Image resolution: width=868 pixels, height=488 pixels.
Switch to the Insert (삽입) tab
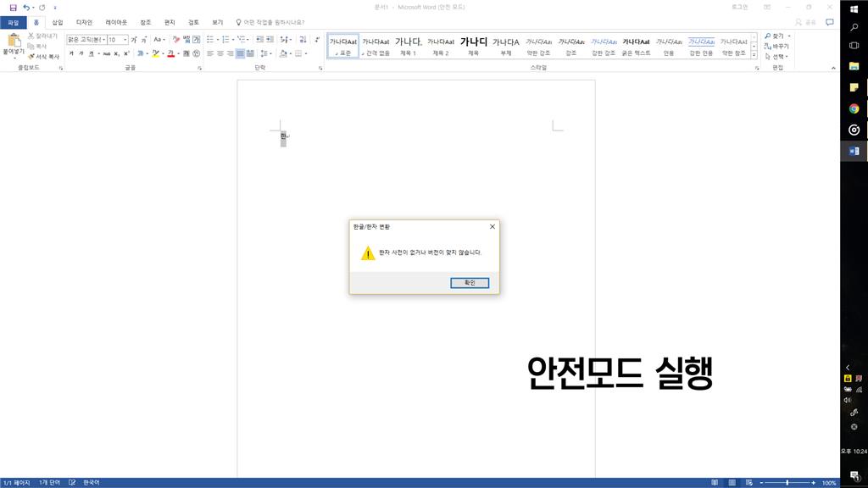tap(58, 23)
